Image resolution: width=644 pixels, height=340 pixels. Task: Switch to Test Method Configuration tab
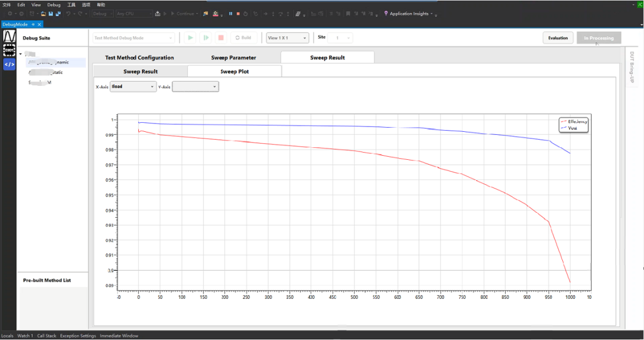point(139,58)
